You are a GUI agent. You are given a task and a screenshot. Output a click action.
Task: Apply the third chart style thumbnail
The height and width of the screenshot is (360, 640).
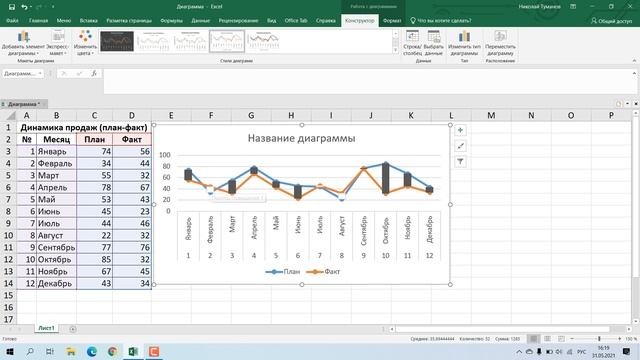pyautogui.click(x=190, y=41)
